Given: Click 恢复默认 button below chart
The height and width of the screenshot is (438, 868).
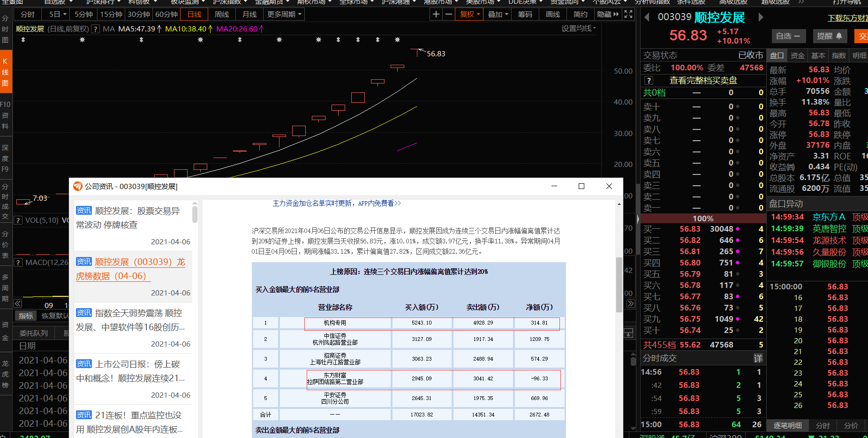Looking at the screenshot, I should click(x=54, y=316).
